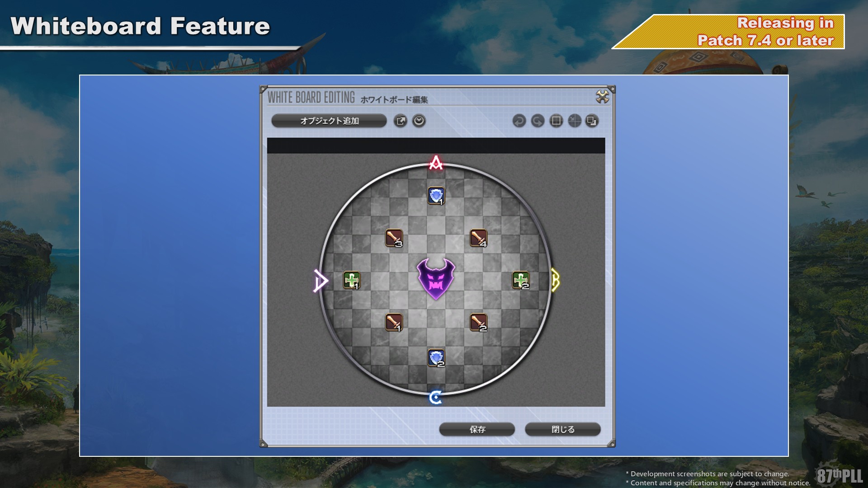This screenshot has height=488, width=868.
Task: Select the tank 2 shield icon
Action: pyautogui.click(x=436, y=358)
